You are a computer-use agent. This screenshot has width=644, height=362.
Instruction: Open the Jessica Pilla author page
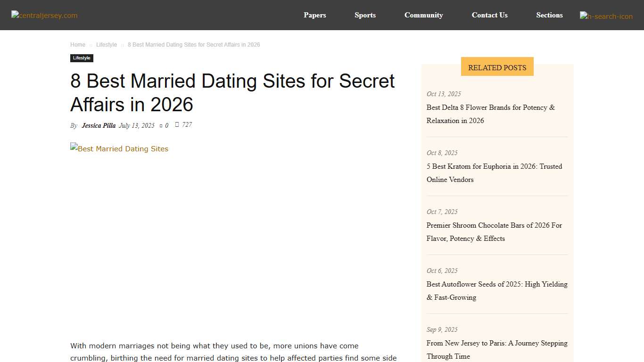[x=99, y=125]
